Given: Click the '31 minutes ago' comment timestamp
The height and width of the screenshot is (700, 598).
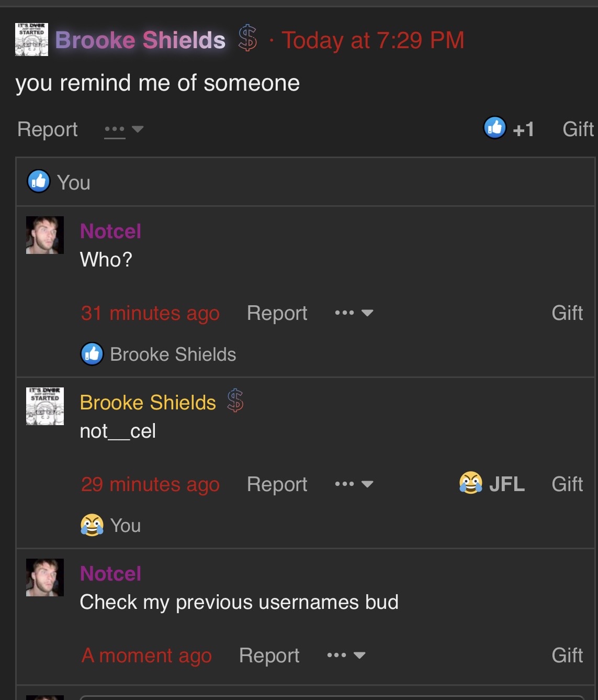Looking at the screenshot, I should 150,313.
